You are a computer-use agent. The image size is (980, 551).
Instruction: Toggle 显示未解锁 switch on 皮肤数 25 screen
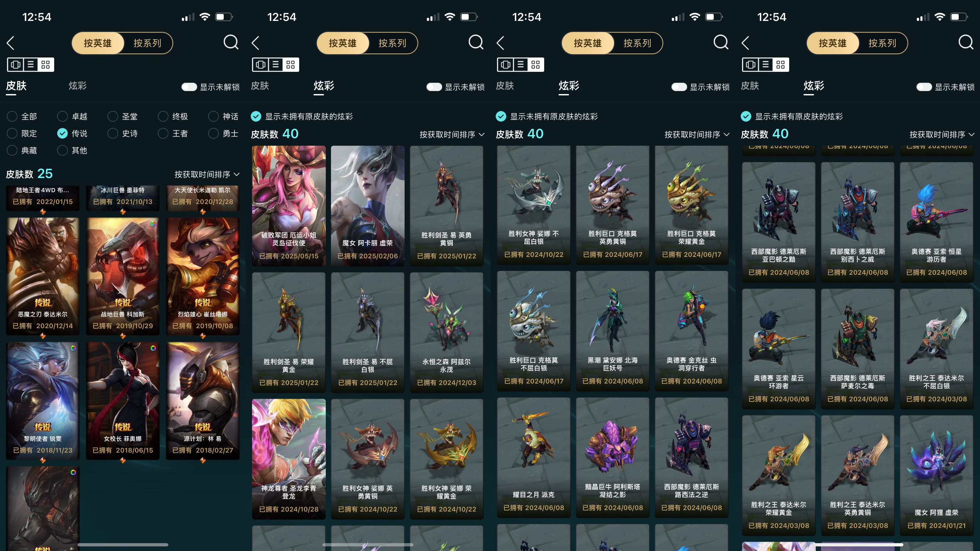189,87
